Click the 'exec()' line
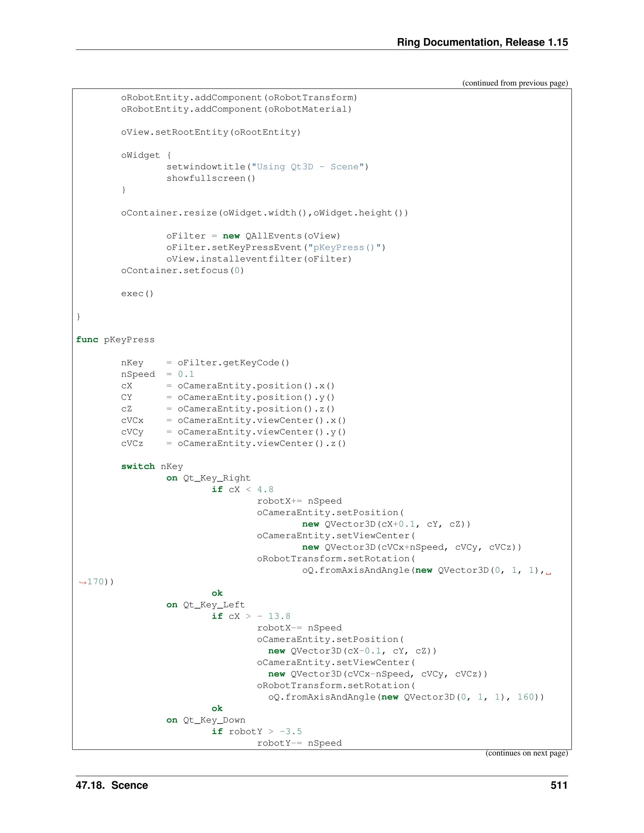This screenshot has width=644, height=833. click(137, 294)
